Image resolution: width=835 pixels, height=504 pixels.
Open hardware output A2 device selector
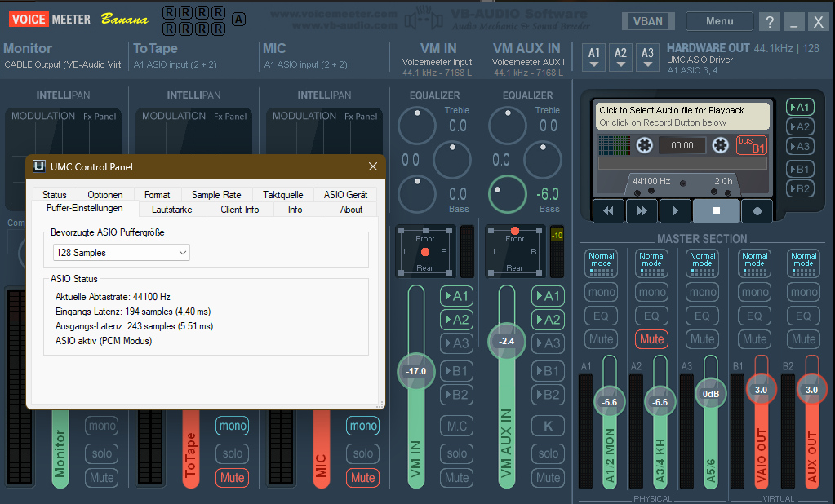point(621,57)
